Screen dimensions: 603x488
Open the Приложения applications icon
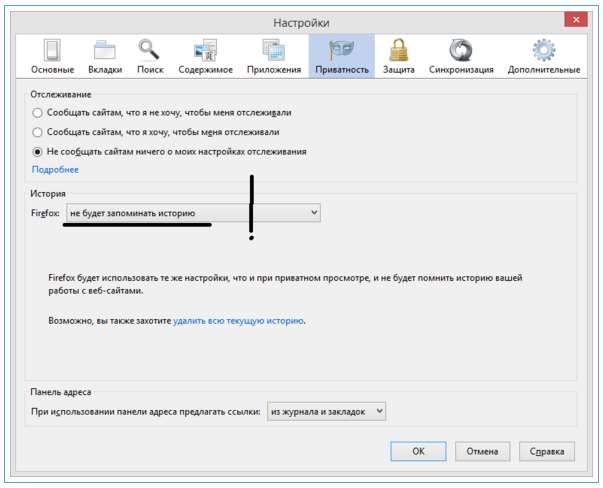point(274,50)
